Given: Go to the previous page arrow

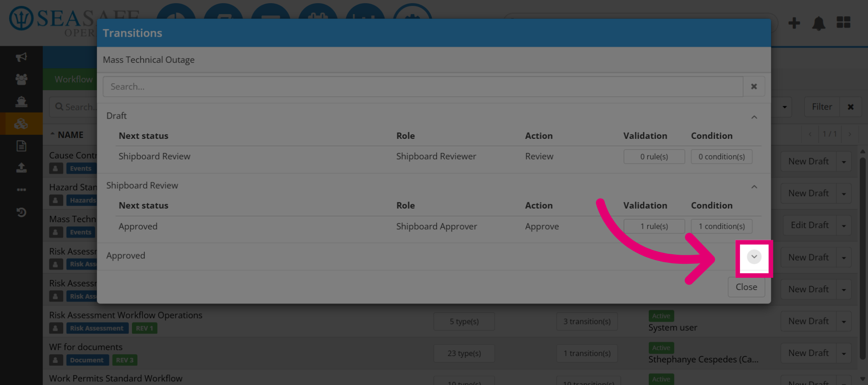Looking at the screenshot, I should [810, 134].
